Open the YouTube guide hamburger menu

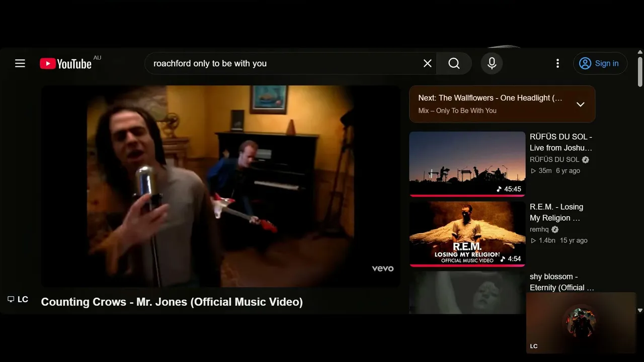point(20,63)
